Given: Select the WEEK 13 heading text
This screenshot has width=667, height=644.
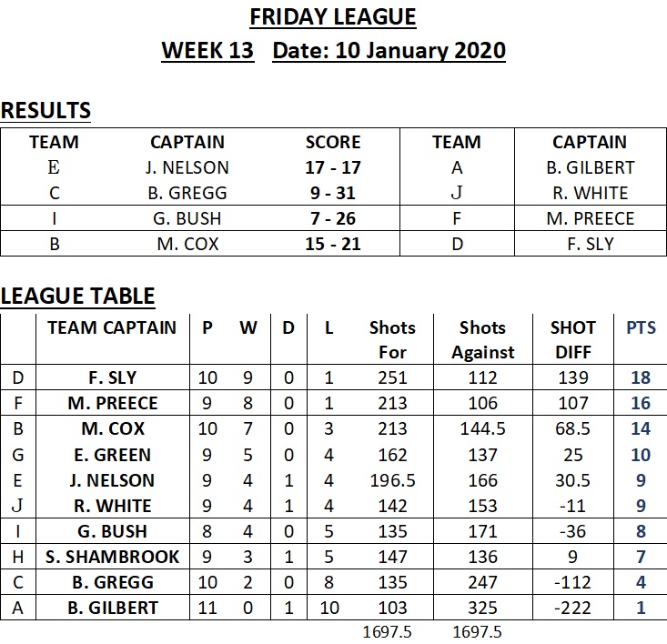Looking at the screenshot, I should (207, 51).
